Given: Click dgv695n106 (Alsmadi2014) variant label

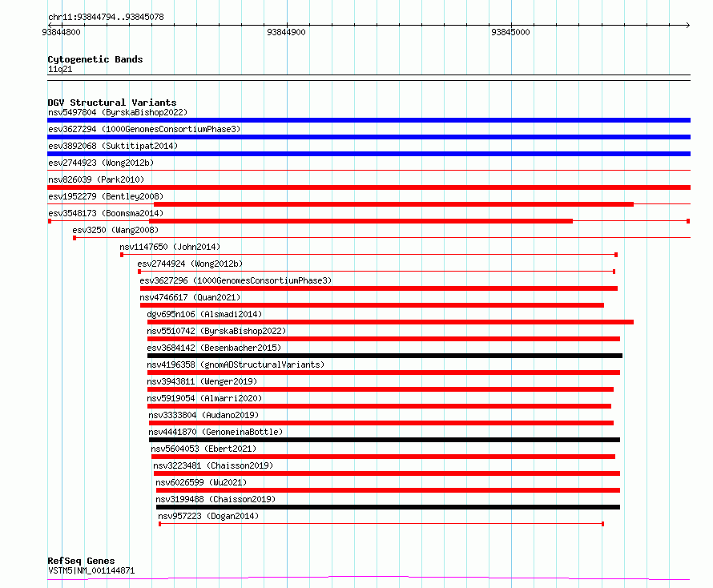Looking at the screenshot, I should point(204,314).
